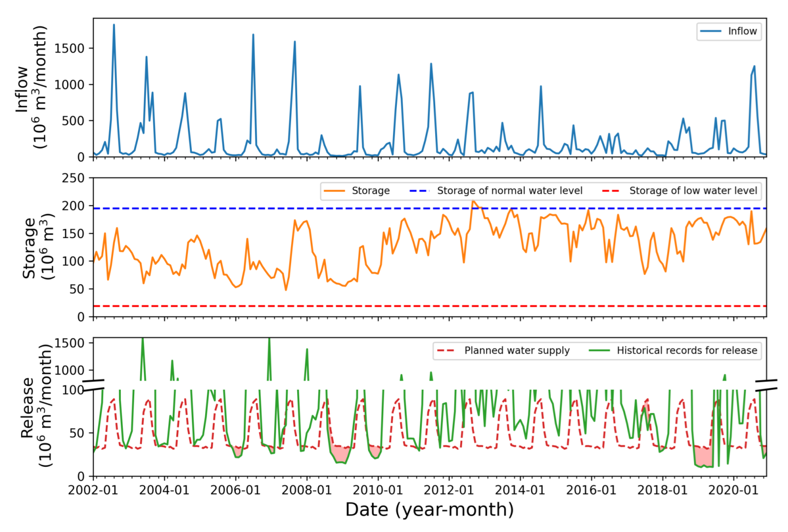The image size is (788, 532).
Task: Click the 2014-01 date tick label
Action: pyautogui.click(x=520, y=490)
